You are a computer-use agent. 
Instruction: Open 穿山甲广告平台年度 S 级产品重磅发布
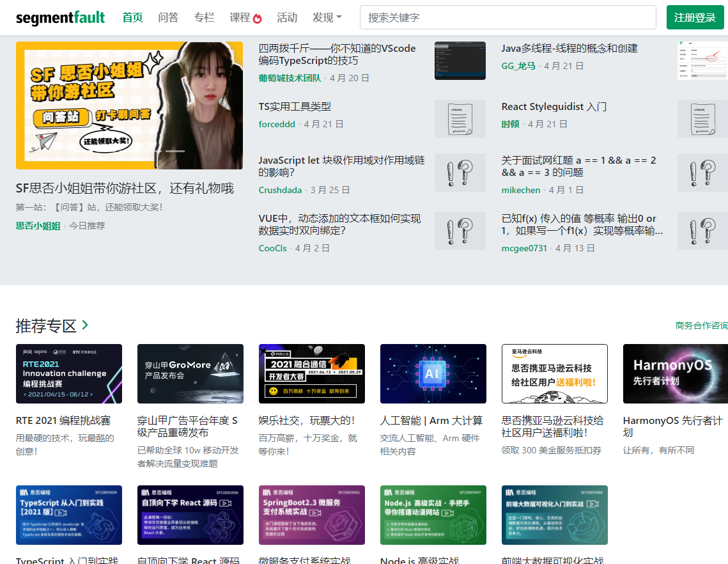click(187, 427)
